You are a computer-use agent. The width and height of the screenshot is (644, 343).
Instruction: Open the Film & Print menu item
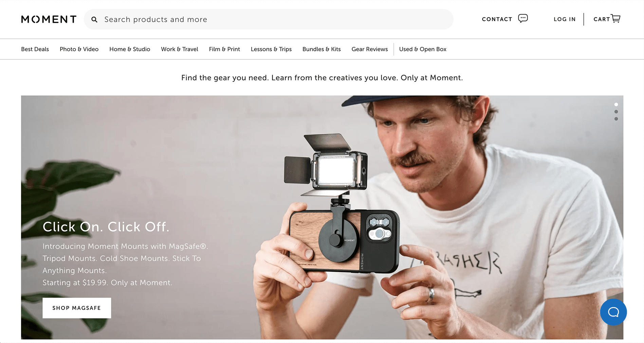[224, 49]
